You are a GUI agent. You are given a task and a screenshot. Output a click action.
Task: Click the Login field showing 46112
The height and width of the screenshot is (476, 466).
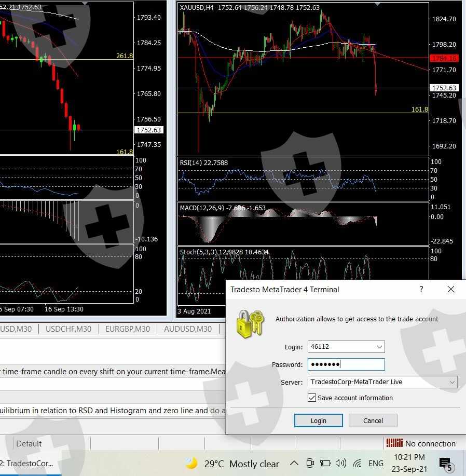coord(346,347)
